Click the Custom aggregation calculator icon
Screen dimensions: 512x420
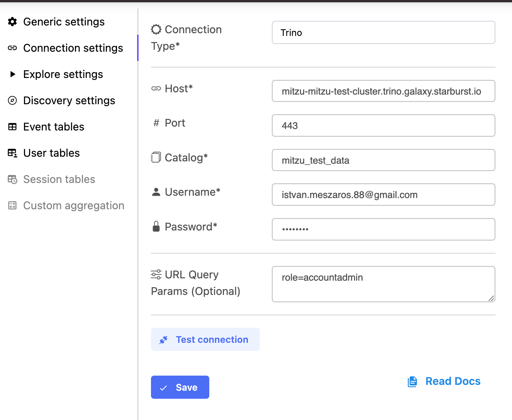tap(12, 205)
